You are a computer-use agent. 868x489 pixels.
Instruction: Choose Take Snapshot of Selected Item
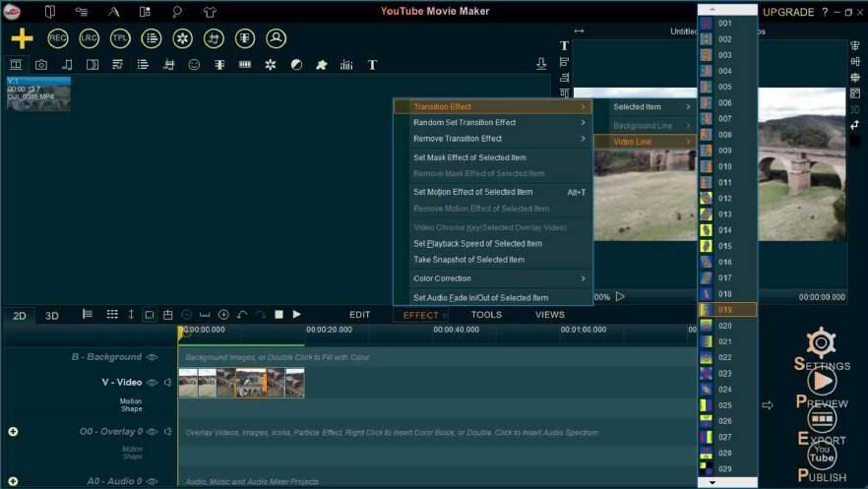(x=493, y=260)
